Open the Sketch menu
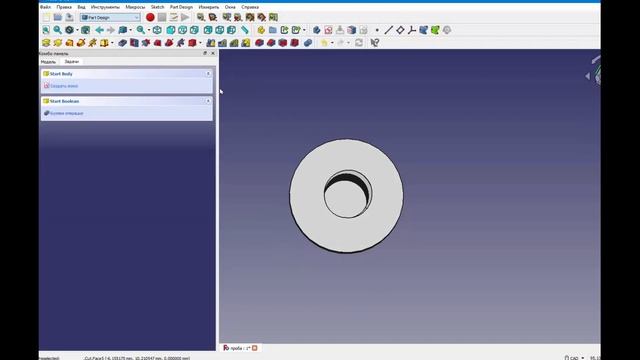Viewport: 640px width, 360px height. tap(157, 7)
